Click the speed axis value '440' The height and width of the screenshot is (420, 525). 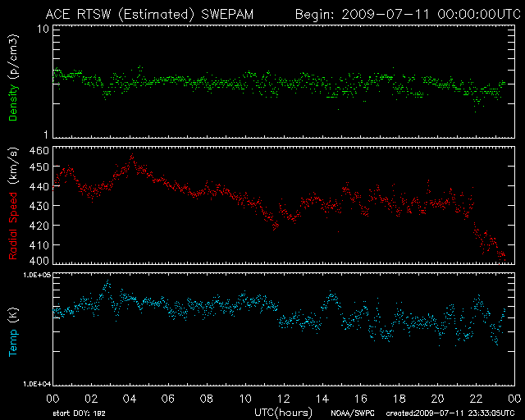pyautogui.click(x=39, y=186)
